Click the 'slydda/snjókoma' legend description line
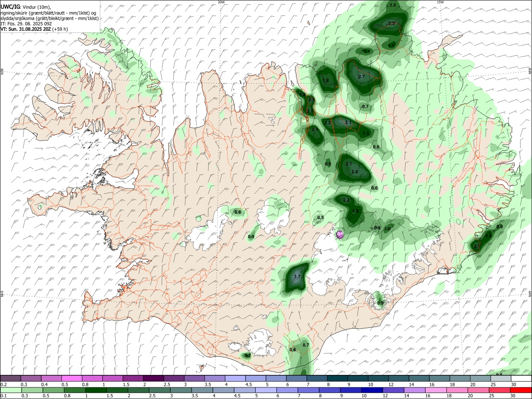 [49, 18]
